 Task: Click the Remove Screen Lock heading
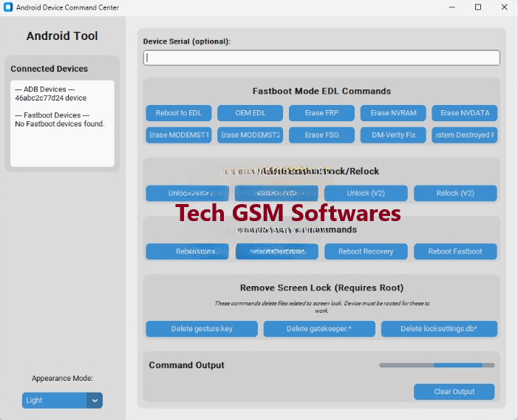click(321, 288)
